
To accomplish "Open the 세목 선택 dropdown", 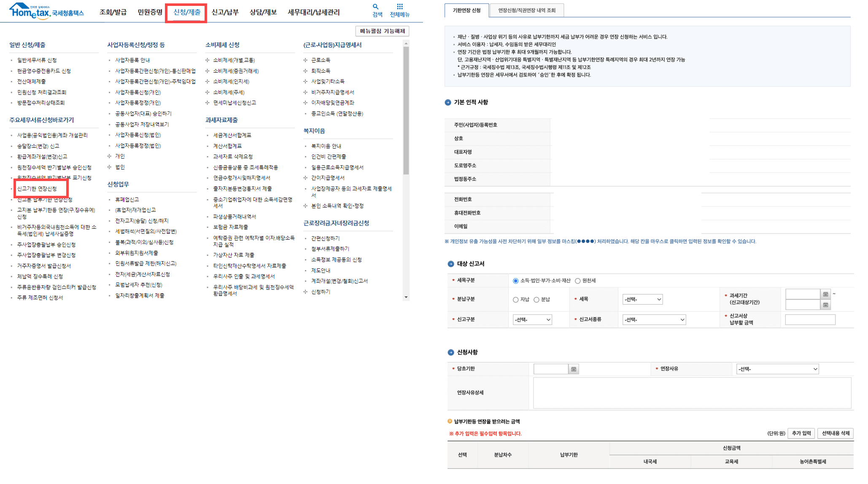I will [x=642, y=299].
